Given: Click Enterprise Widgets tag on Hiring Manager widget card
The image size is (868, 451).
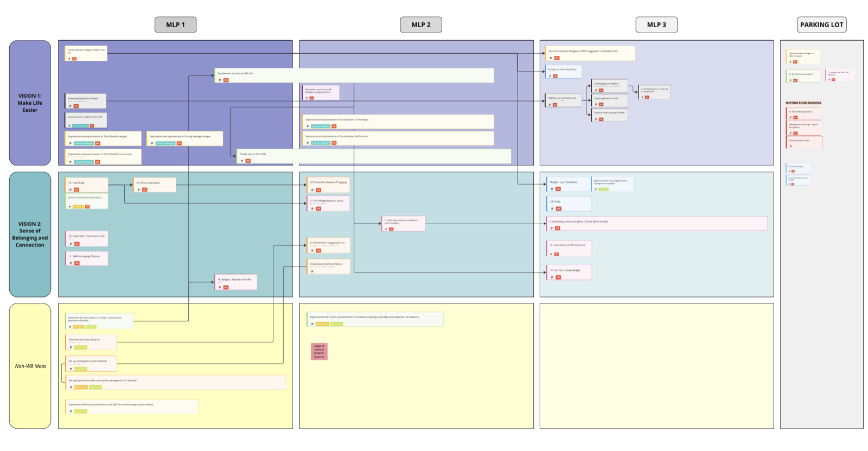Looking at the screenshot, I should pyautogui.click(x=165, y=143).
